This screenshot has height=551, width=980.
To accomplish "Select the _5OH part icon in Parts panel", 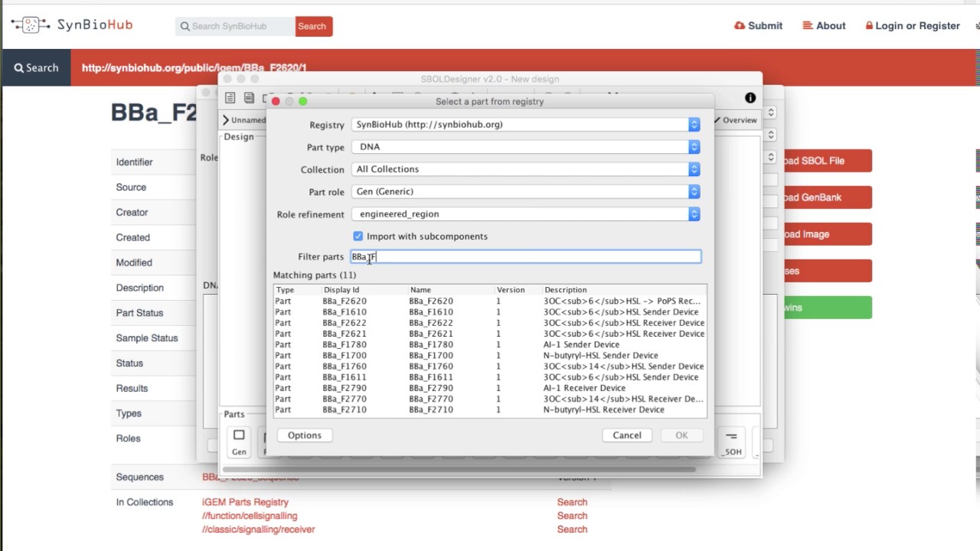I will click(x=731, y=442).
